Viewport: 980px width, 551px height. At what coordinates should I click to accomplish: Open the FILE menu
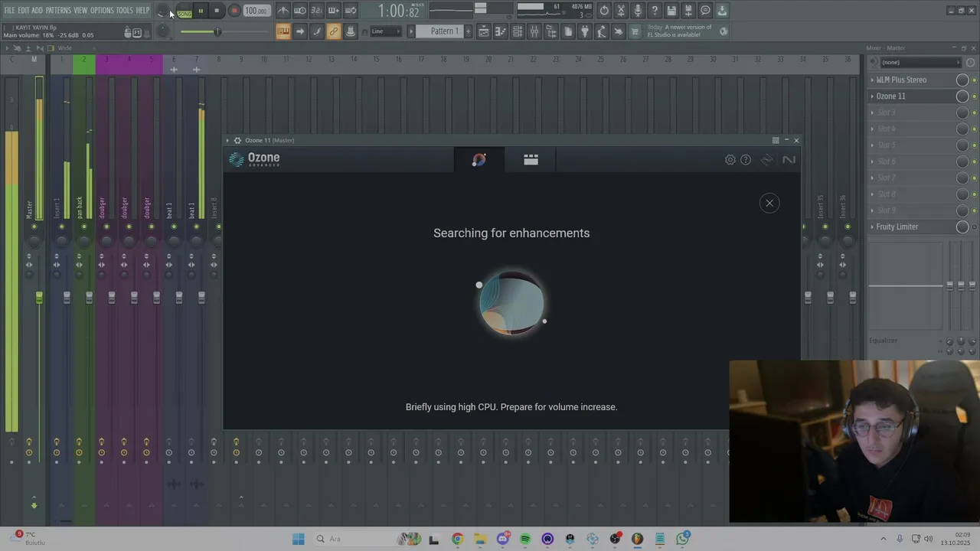pos(9,11)
